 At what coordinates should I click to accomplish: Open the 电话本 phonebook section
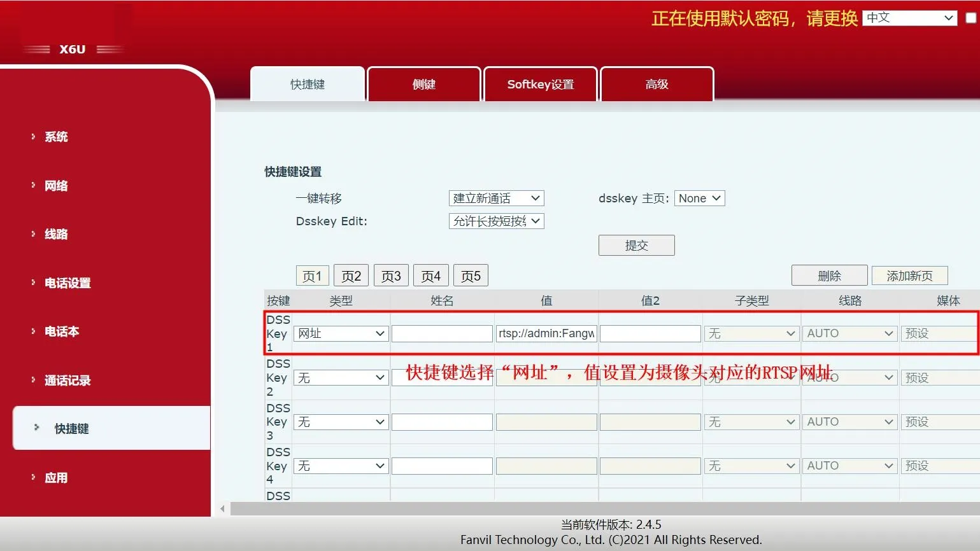pos(61,331)
